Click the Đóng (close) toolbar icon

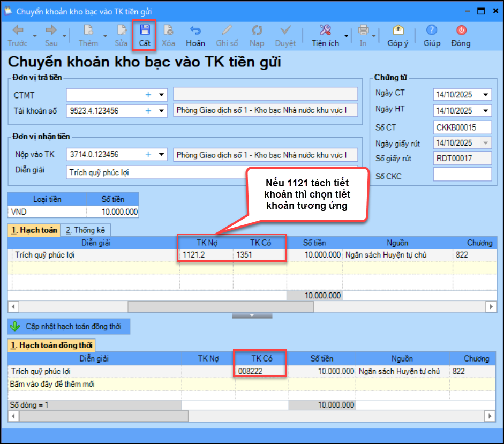(x=461, y=31)
